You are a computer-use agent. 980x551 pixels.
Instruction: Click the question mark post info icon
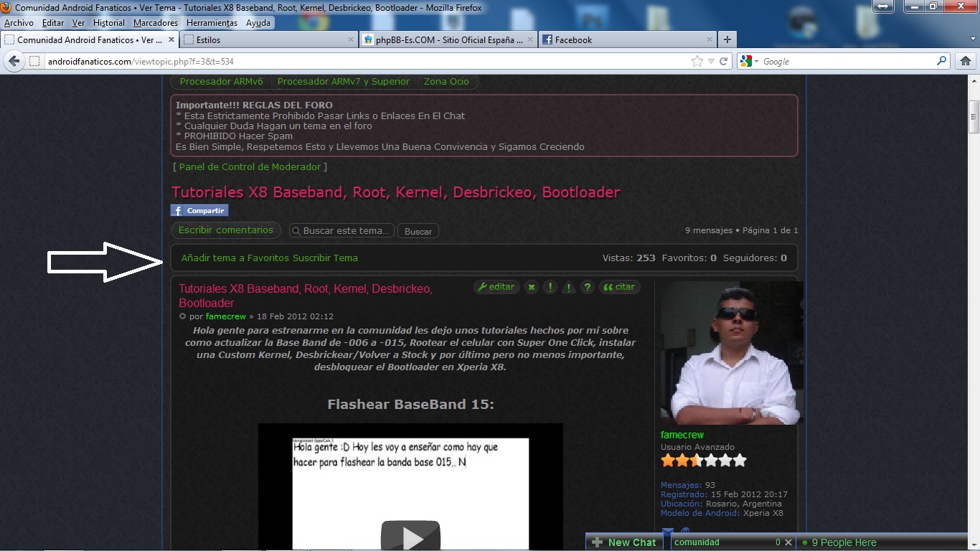pos(588,288)
